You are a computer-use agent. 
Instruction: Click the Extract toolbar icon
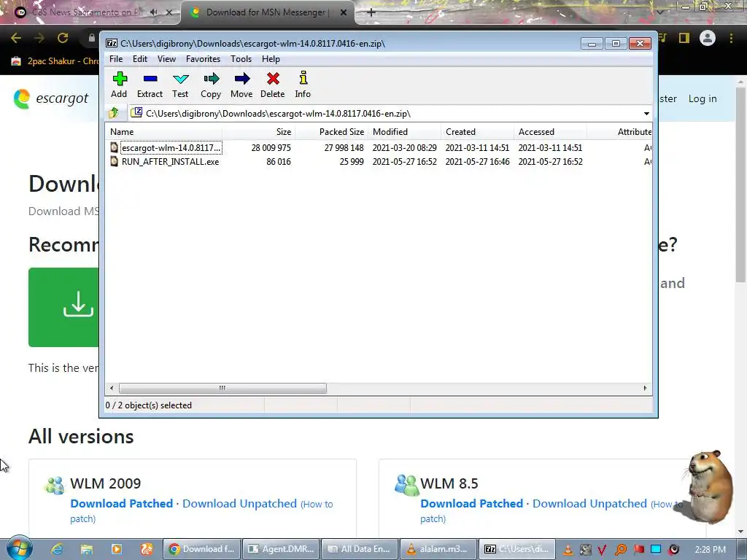(x=150, y=85)
